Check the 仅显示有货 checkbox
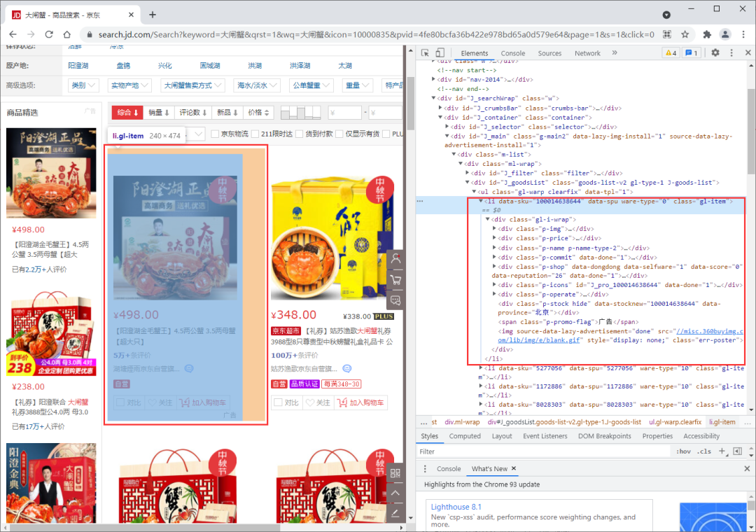 click(339, 134)
